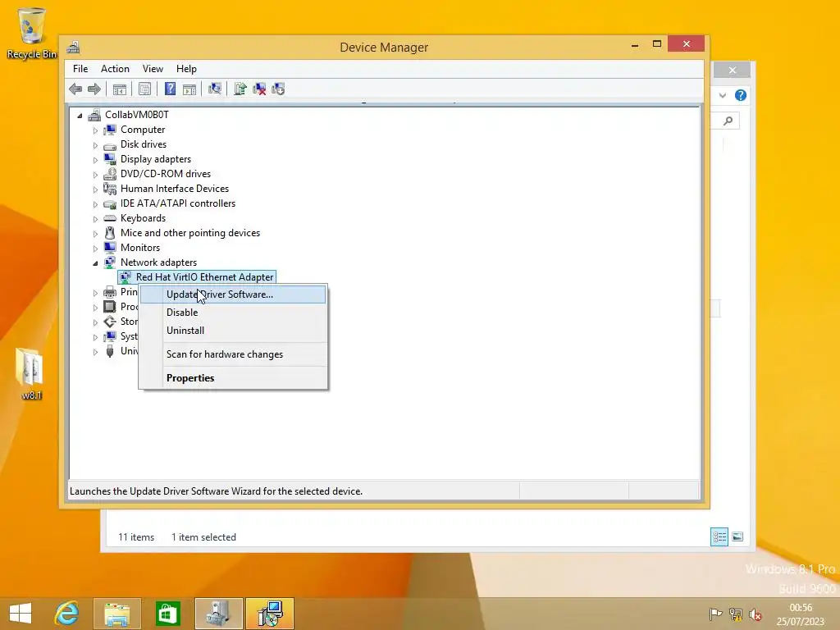This screenshot has height=630, width=840.
Task: Expand the Disk drives category
Action: click(95, 145)
